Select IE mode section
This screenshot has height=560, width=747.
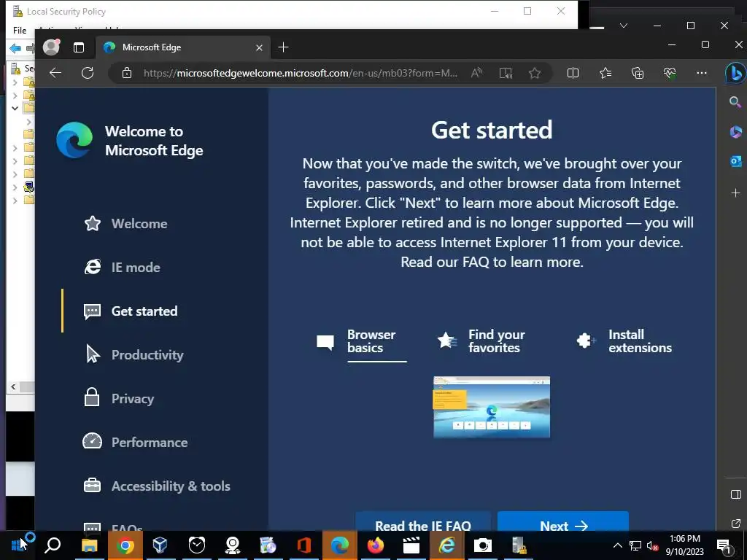tap(122, 267)
